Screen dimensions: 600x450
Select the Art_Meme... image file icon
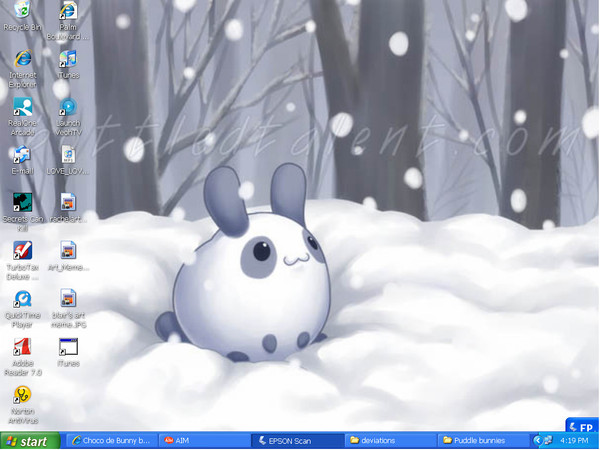68,251
